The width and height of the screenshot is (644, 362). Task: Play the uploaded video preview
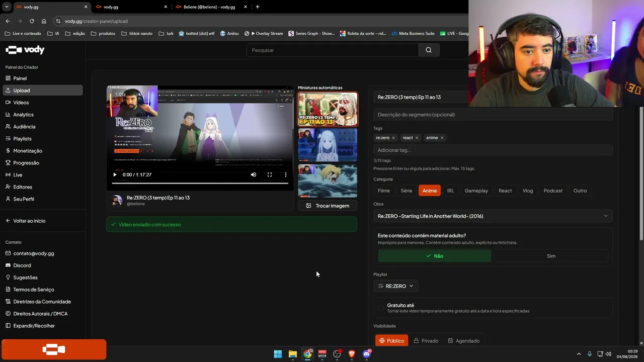click(115, 175)
